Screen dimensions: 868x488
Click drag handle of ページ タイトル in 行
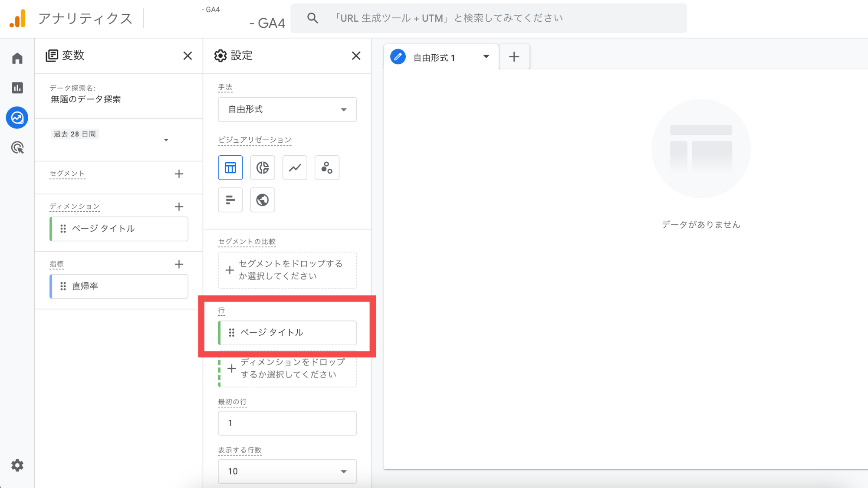(x=231, y=332)
